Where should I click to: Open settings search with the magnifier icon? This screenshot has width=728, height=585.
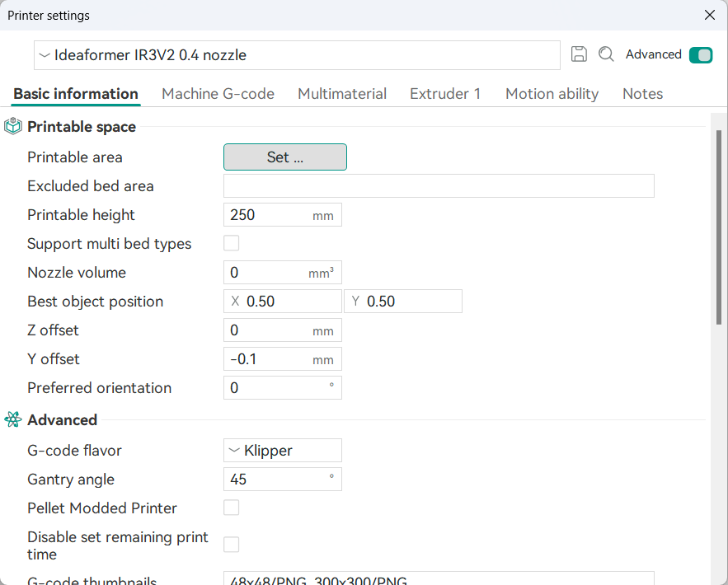pyautogui.click(x=606, y=54)
